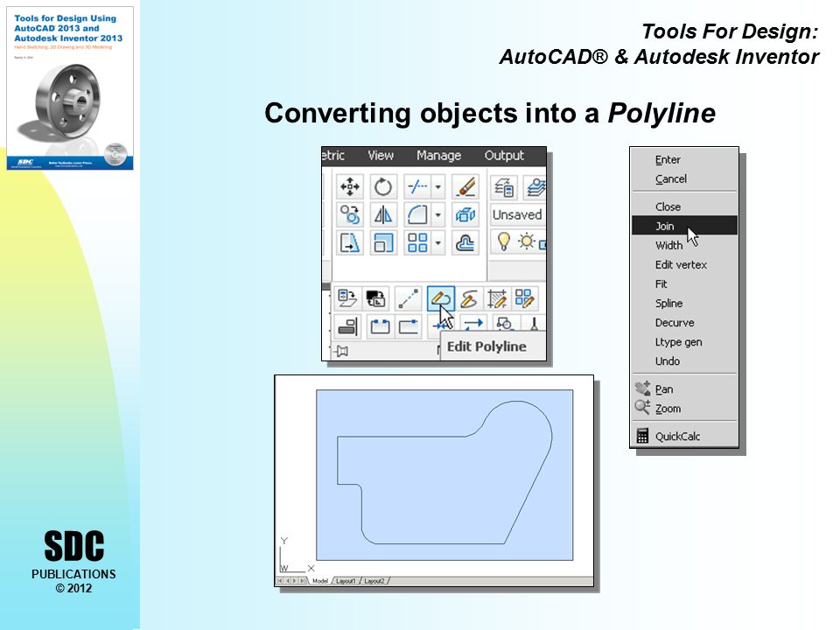840x630 pixels.
Task: Choose Ltype gen in the context menu
Action: tap(684, 342)
